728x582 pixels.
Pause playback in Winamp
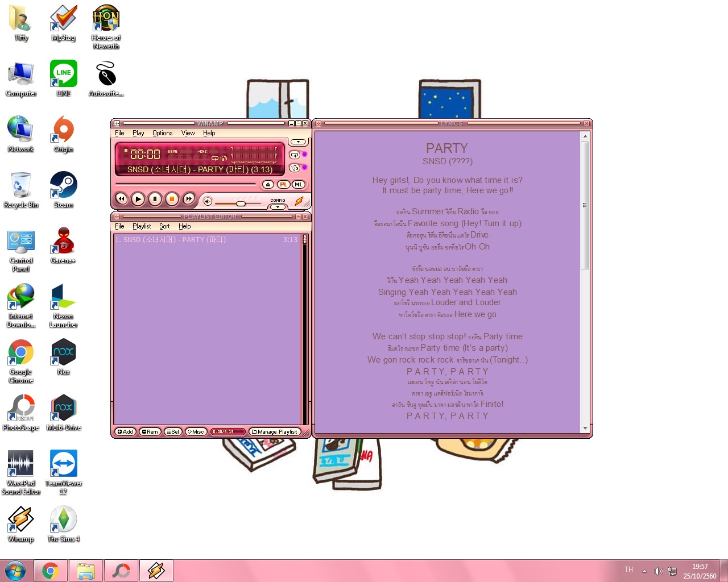point(155,199)
